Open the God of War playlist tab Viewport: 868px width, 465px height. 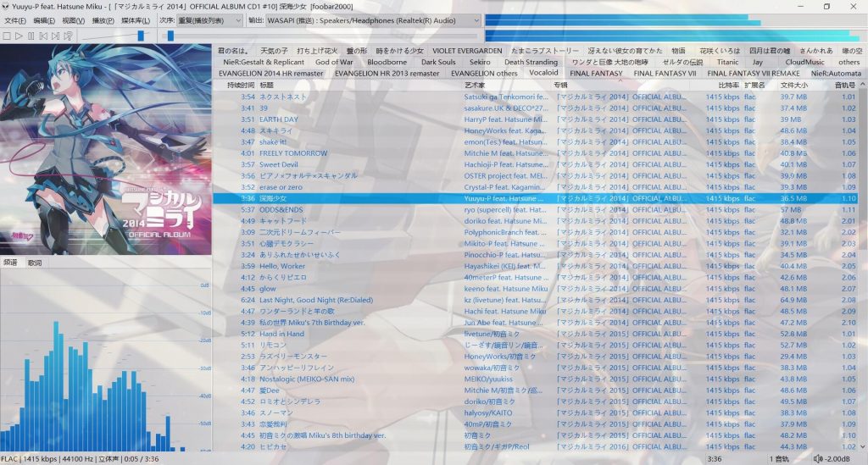pyautogui.click(x=334, y=62)
